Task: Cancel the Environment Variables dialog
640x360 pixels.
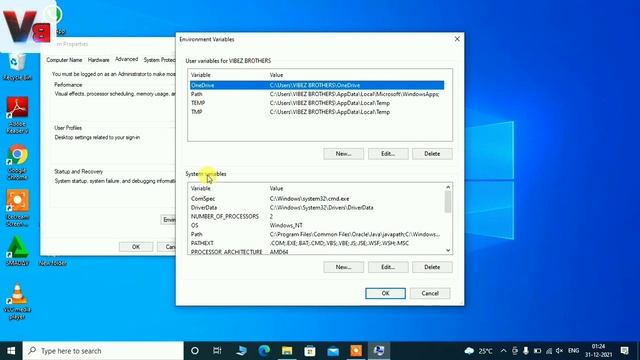Action: coord(430,293)
